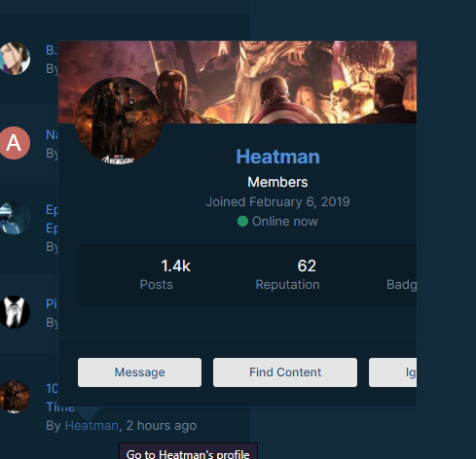Click the suit and tie avatar
The image size is (476, 459).
pyautogui.click(x=14, y=312)
